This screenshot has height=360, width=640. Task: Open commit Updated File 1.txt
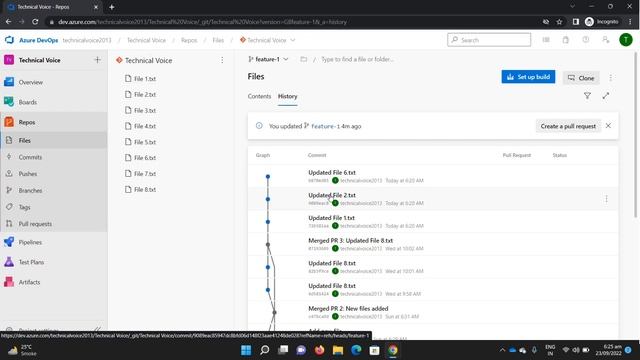click(x=331, y=218)
